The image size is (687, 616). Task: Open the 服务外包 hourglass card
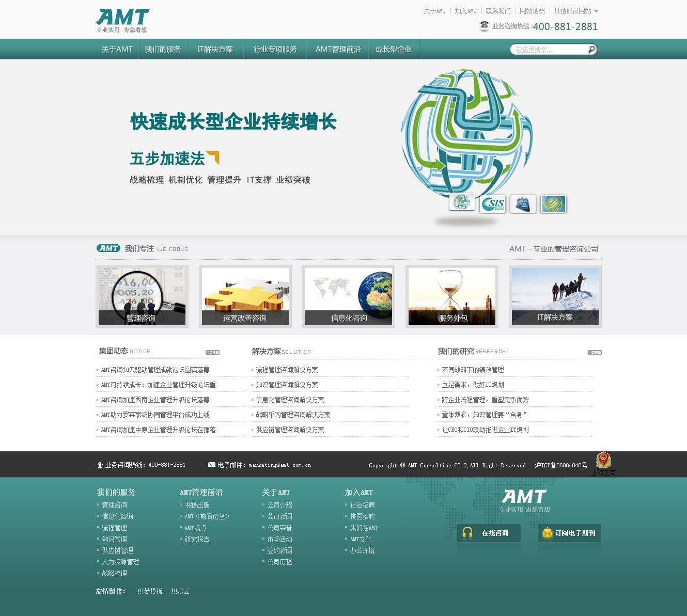pyautogui.click(x=452, y=296)
